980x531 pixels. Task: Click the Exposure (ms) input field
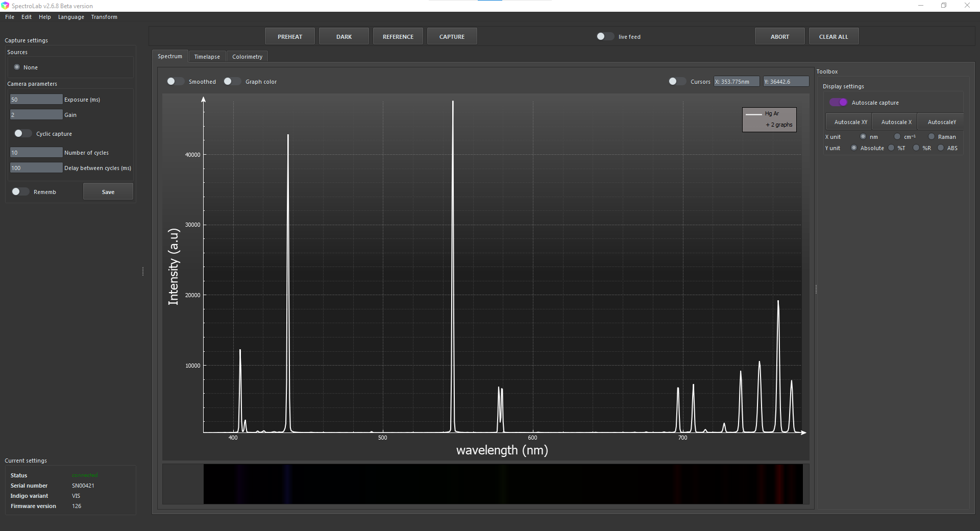pyautogui.click(x=36, y=100)
